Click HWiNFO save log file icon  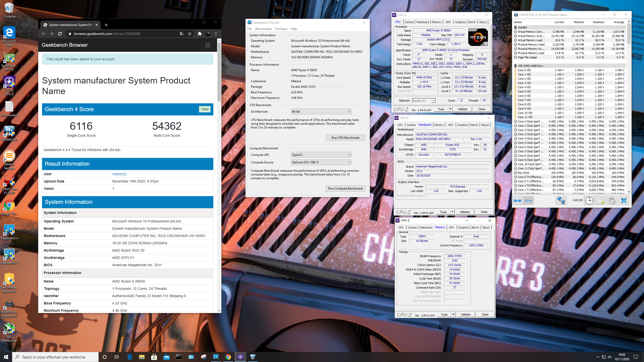click(x=601, y=201)
